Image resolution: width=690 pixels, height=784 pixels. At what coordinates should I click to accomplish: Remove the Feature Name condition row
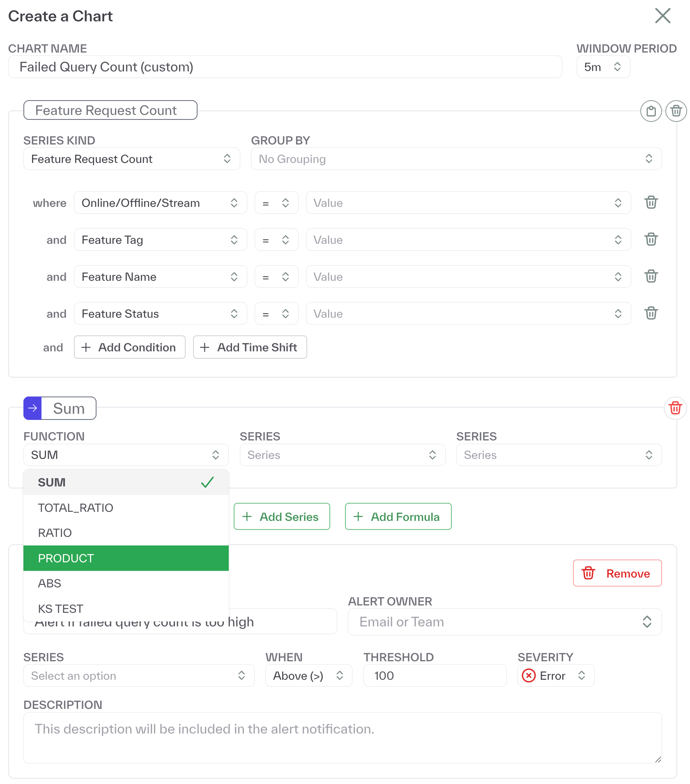651,276
